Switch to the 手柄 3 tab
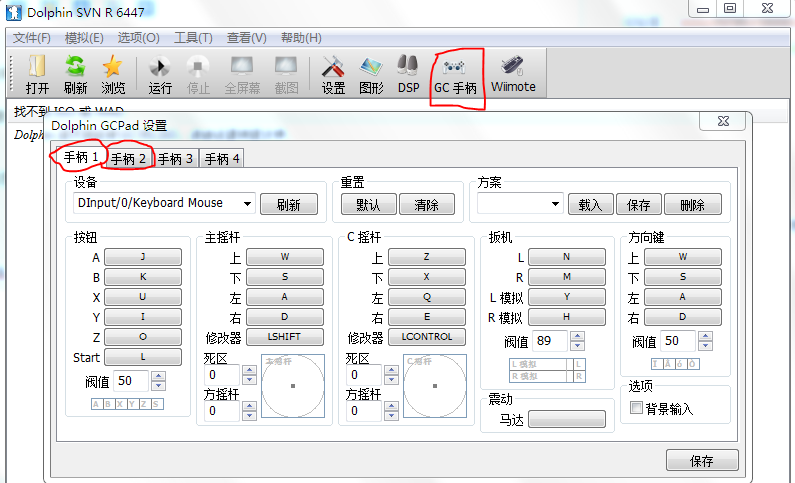 [175, 159]
